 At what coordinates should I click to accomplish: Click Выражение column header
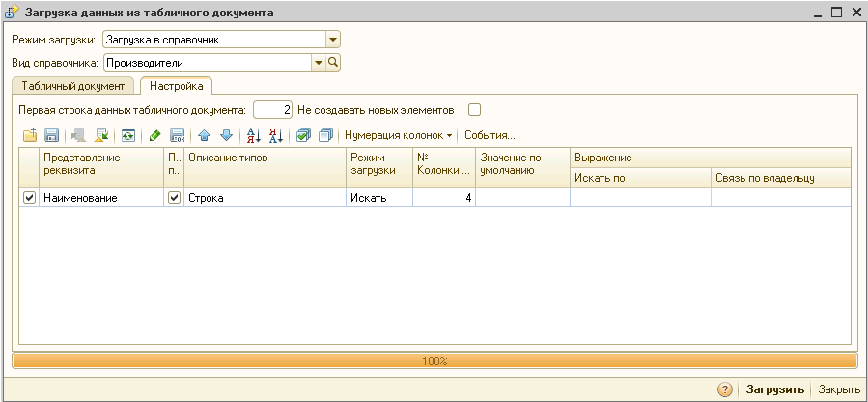click(x=711, y=158)
